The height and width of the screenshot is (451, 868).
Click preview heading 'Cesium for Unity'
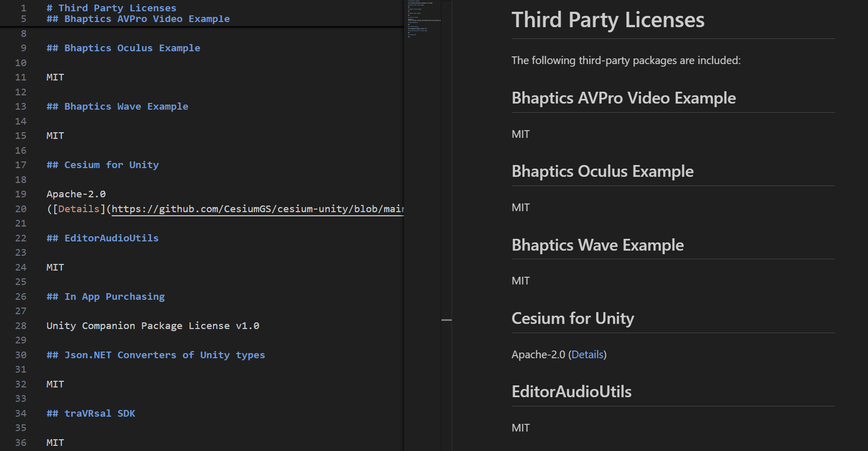click(x=573, y=318)
